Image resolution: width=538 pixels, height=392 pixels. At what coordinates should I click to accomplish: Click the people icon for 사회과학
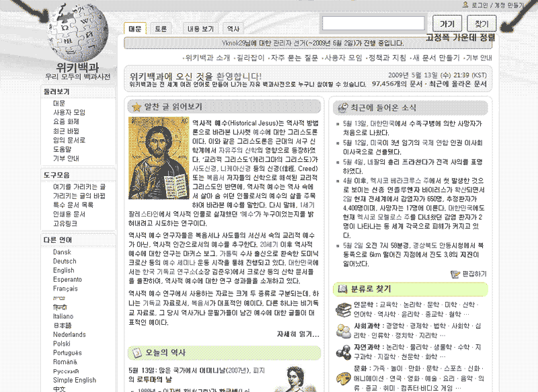(x=343, y=331)
